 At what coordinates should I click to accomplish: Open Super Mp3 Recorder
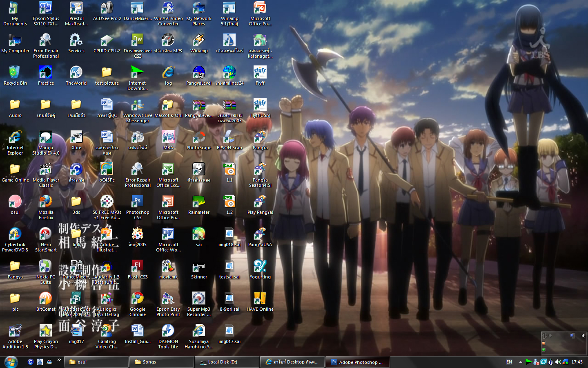tap(199, 304)
